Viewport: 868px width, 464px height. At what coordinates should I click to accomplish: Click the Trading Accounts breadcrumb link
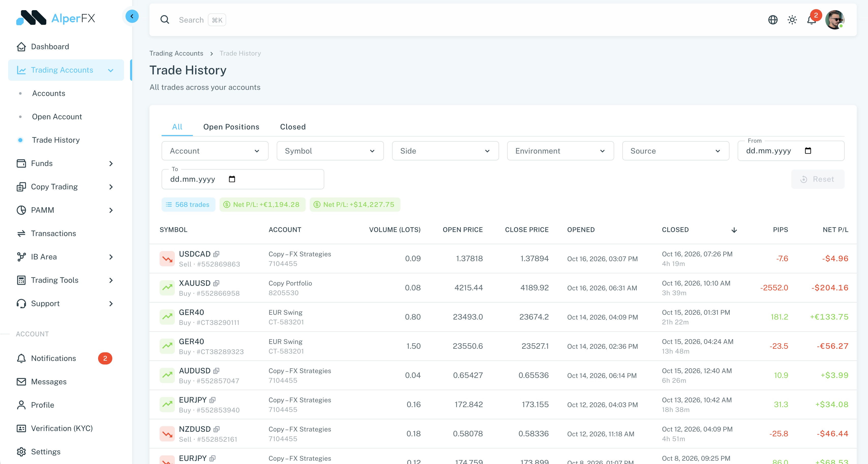coord(176,53)
